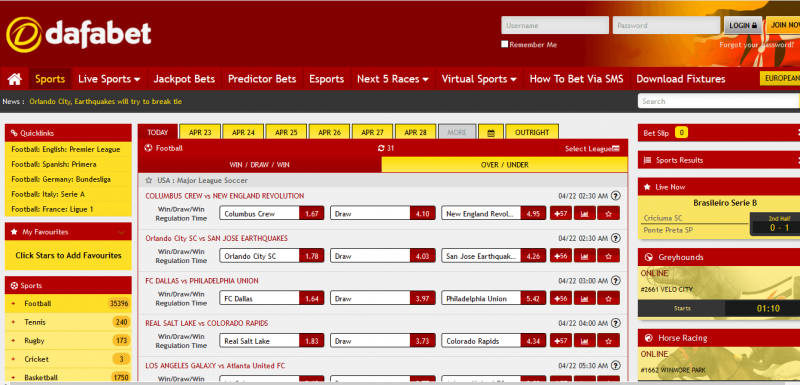800x385 pixels.
Task: Open Predictor Bets menu item
Action: (x=262, y=79)
